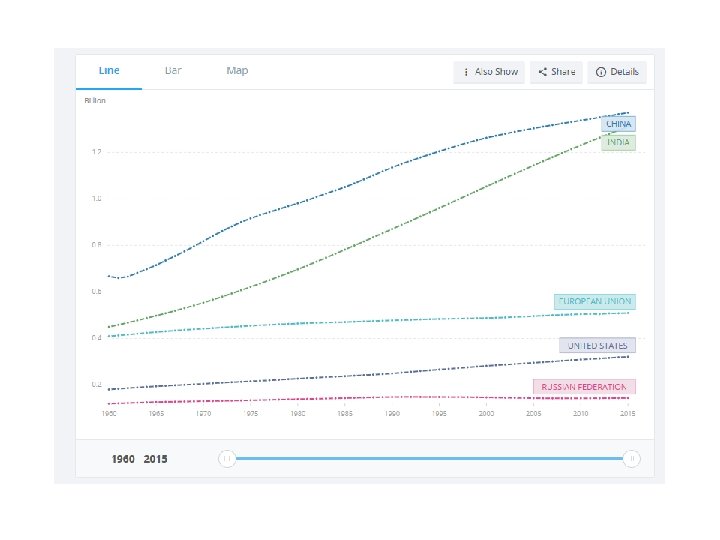Viewport: 720px width, 540px height.
Task: Click the 1990 x-axis year label
Action: pyautogui.click(x=393, y=412)
